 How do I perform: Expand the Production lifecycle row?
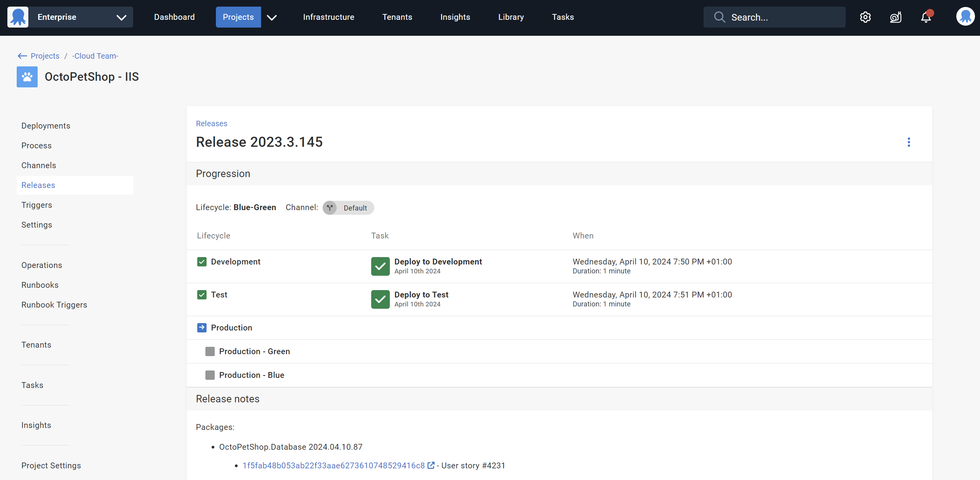tap(202, 327)
